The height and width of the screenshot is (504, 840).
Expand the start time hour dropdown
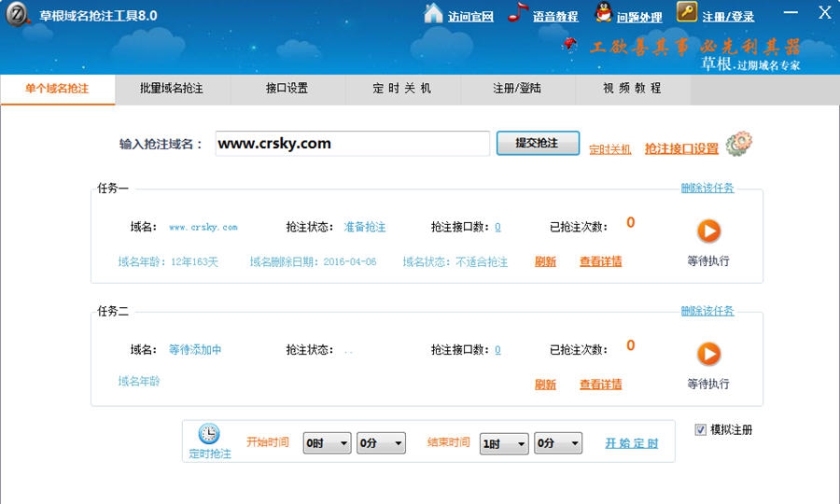coord(328,443)
